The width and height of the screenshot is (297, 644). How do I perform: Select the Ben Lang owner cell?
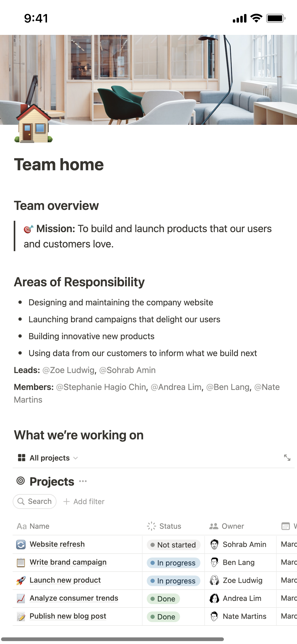click(x=238, y=563)
